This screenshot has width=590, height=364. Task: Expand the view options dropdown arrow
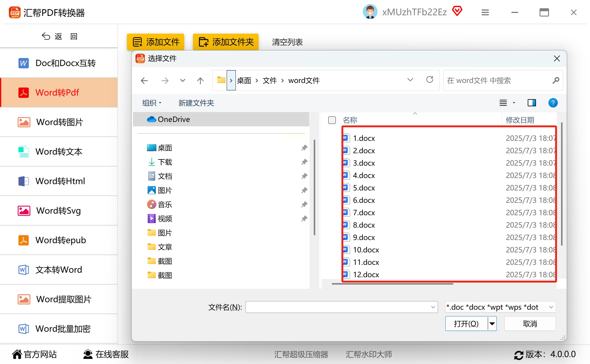(x=514, y=103)
